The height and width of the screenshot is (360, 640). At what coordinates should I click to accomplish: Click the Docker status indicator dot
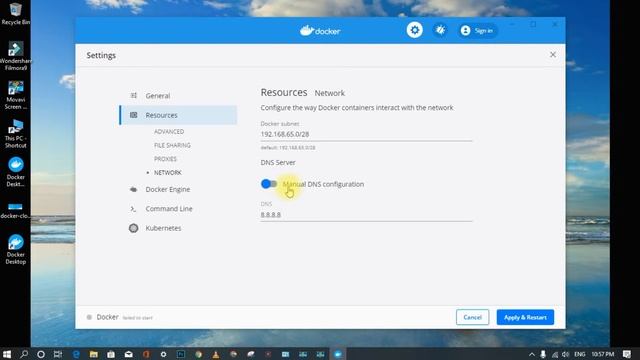pos(89,317)
